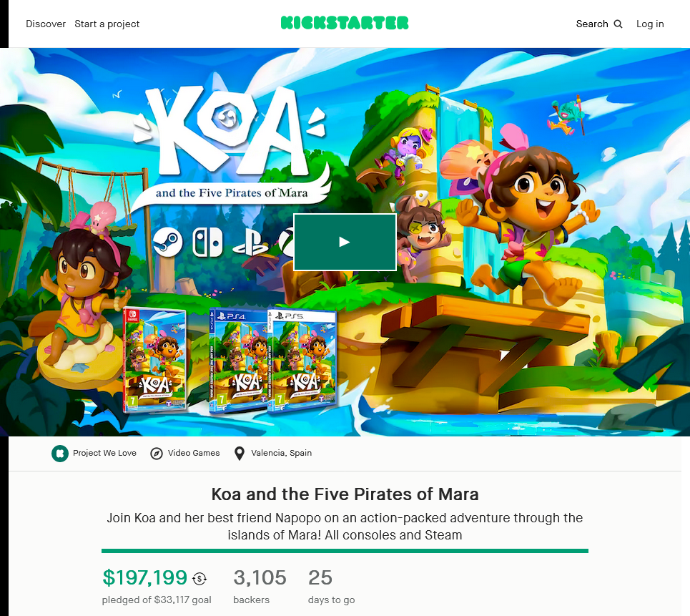
Task: Click the PlayStation platform icon
Action: [x=250, y=243]
